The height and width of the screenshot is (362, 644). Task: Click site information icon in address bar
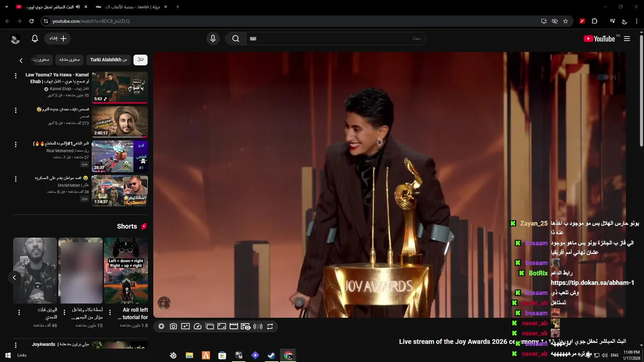click(46, 21)
